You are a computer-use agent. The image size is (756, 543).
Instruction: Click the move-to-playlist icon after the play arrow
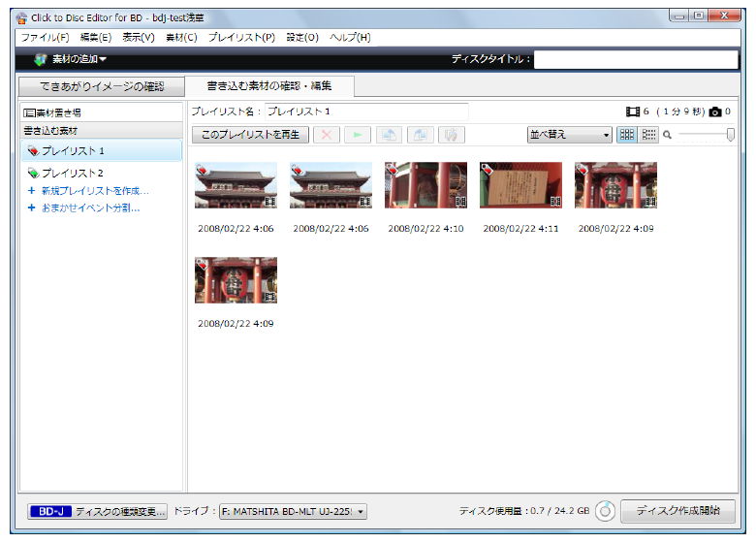(389, 135)
